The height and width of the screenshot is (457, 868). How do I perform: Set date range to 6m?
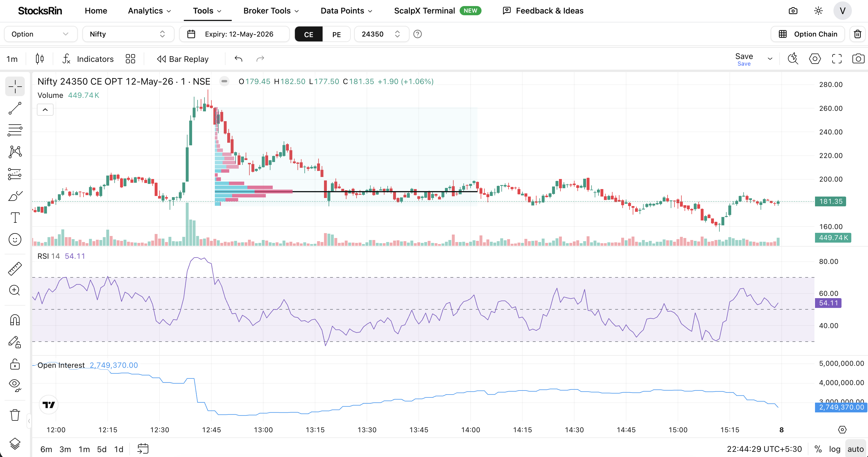coord(46,449)
